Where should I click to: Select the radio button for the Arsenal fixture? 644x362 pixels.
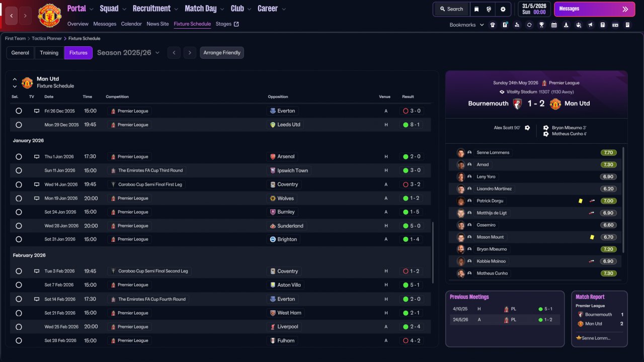(19, 156)
